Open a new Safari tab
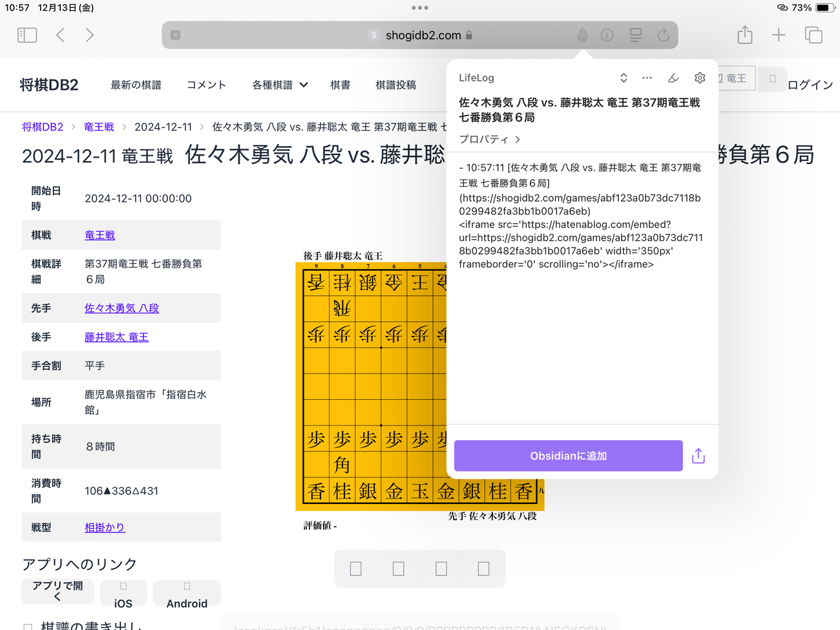The height and width of the screenshot is (630, 840). pos(779,35)
